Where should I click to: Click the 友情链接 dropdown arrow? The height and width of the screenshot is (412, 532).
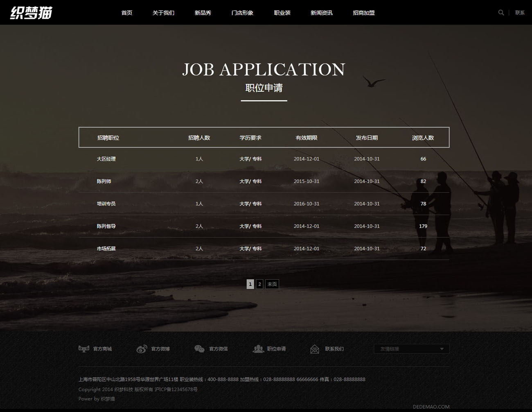pyautogui.click(x=442, y=349)
